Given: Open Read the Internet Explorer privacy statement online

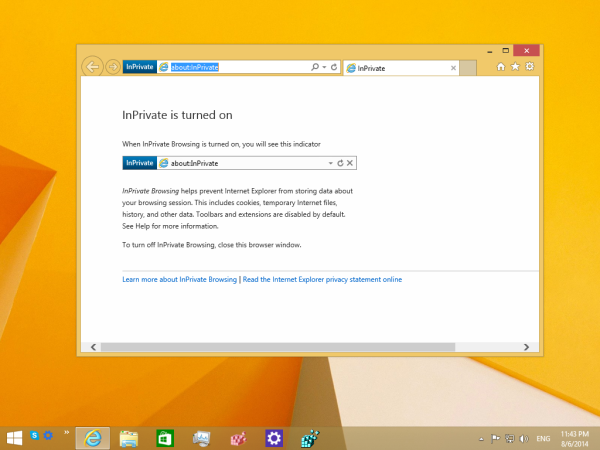Looking at the screenshot, I should tap(322, 279).
